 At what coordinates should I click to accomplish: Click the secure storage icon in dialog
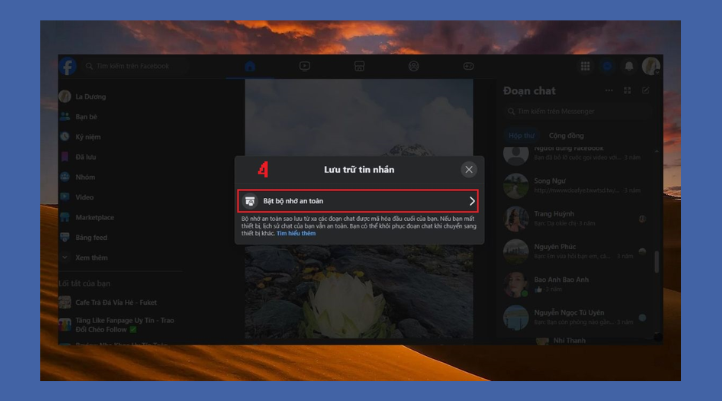coord(251,201)
